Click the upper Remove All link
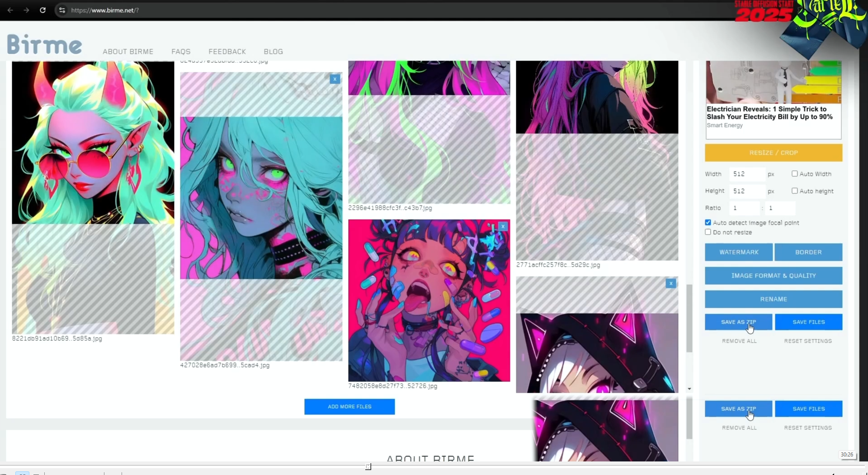 [739, 341]
